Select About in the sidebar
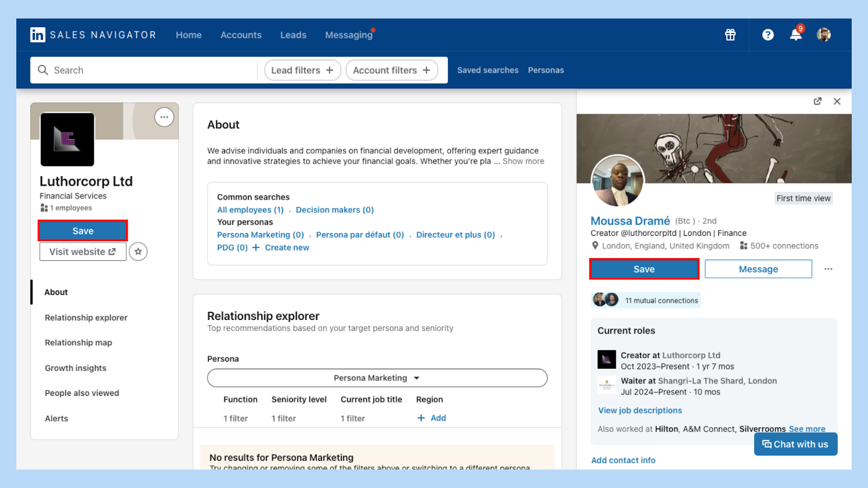Image resolution: width=868 pixels, height=488 pixels. [56, 292]
